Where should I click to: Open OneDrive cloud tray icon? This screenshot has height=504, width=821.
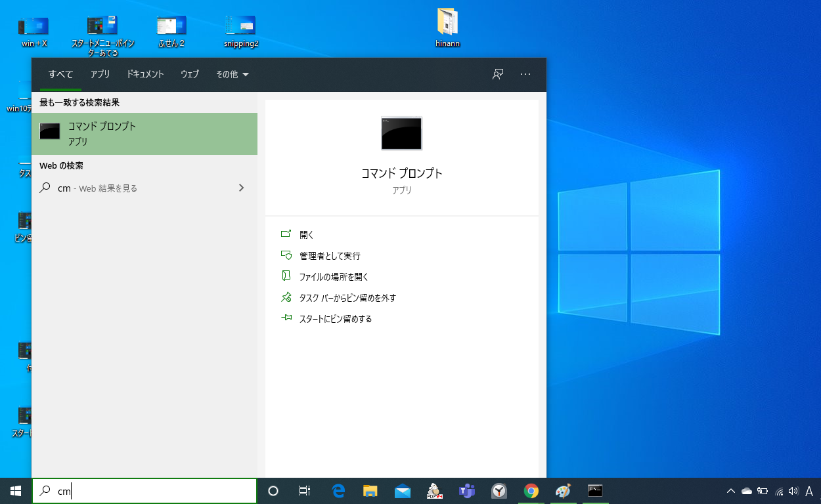746,491
